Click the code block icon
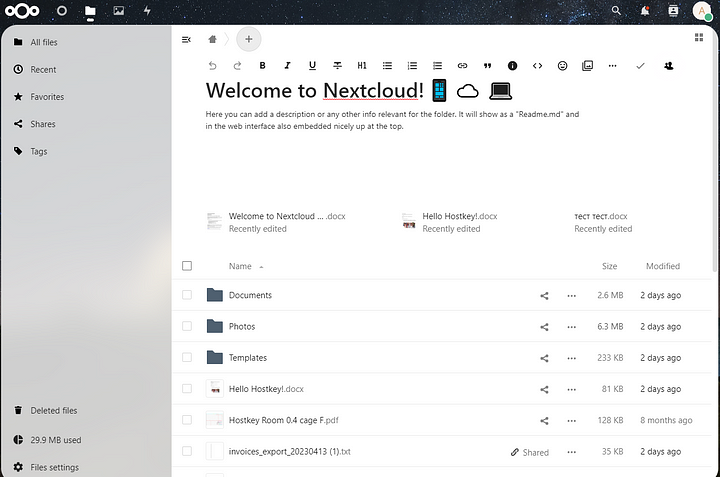Image resolution: width=720 pixels, height=477 pixels. tap(537, 66)
